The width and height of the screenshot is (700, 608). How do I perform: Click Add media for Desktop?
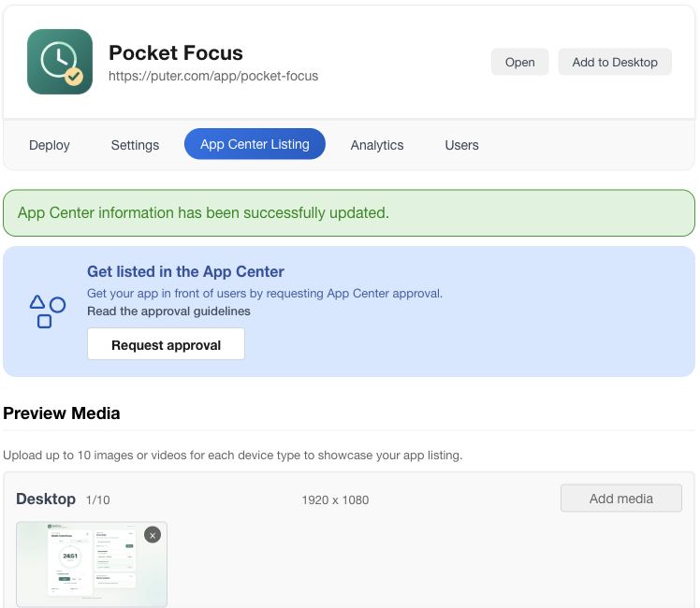point(621,499)
